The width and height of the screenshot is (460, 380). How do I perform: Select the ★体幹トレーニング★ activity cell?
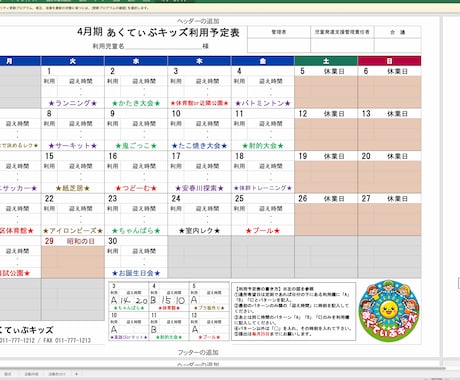coord(263,188)
